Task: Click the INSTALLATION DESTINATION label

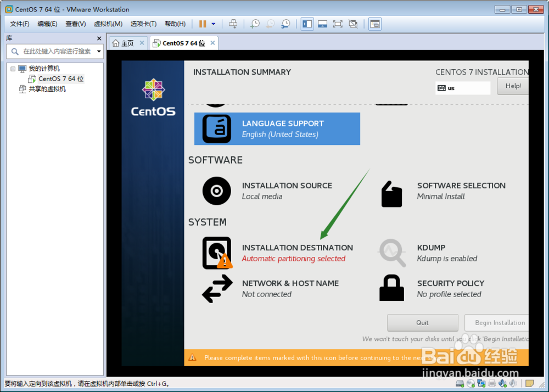Action: [x=298, y=248]
